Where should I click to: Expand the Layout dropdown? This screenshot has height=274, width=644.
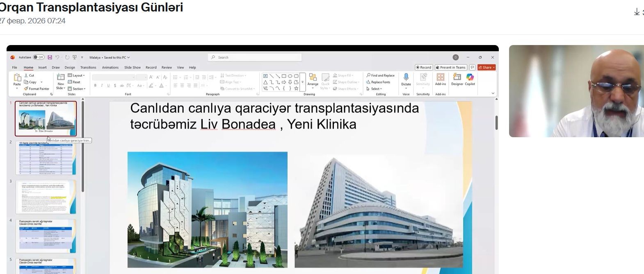click(76, 75)
